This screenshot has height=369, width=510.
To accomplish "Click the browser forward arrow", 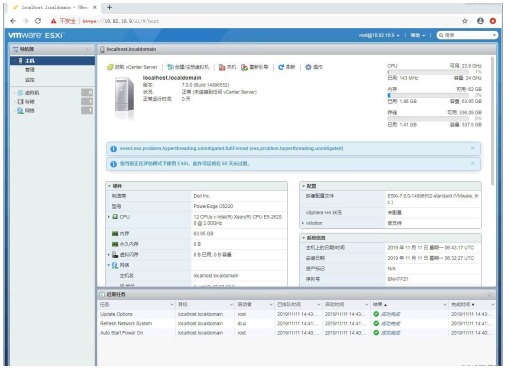I will (25, 21).
